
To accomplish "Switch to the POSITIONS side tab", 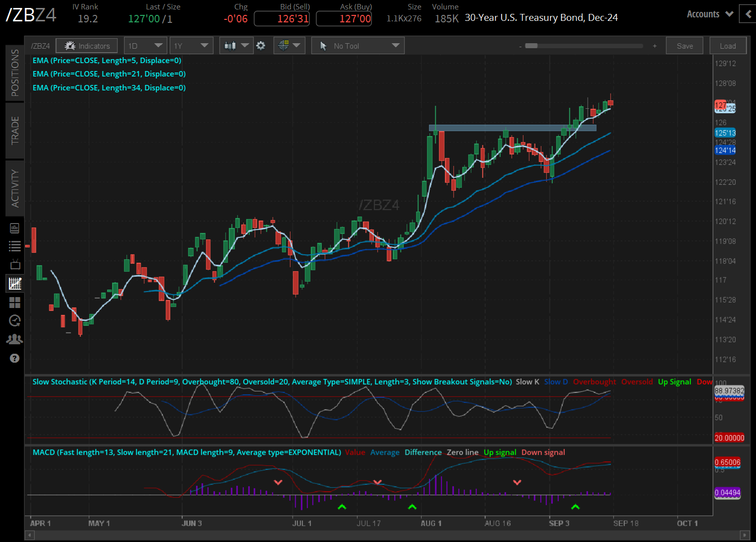I will [x=15, y=73].
